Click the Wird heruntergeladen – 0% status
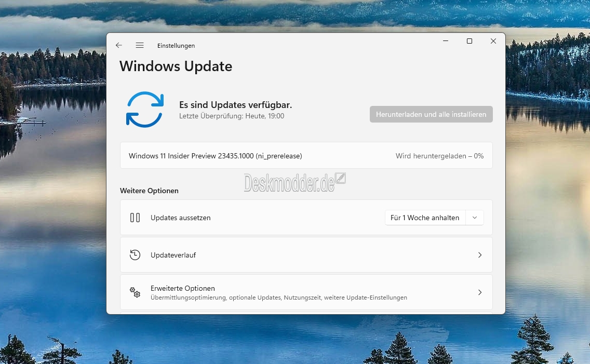The height and width of the screenshot is (364, 590). pos(439,156)
